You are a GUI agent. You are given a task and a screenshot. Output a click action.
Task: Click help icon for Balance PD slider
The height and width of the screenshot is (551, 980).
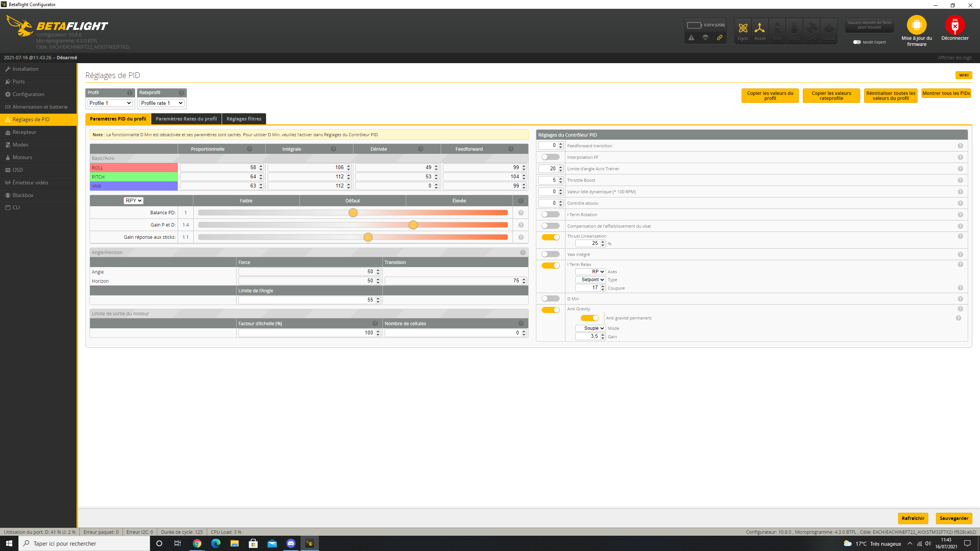pos(521,213)
